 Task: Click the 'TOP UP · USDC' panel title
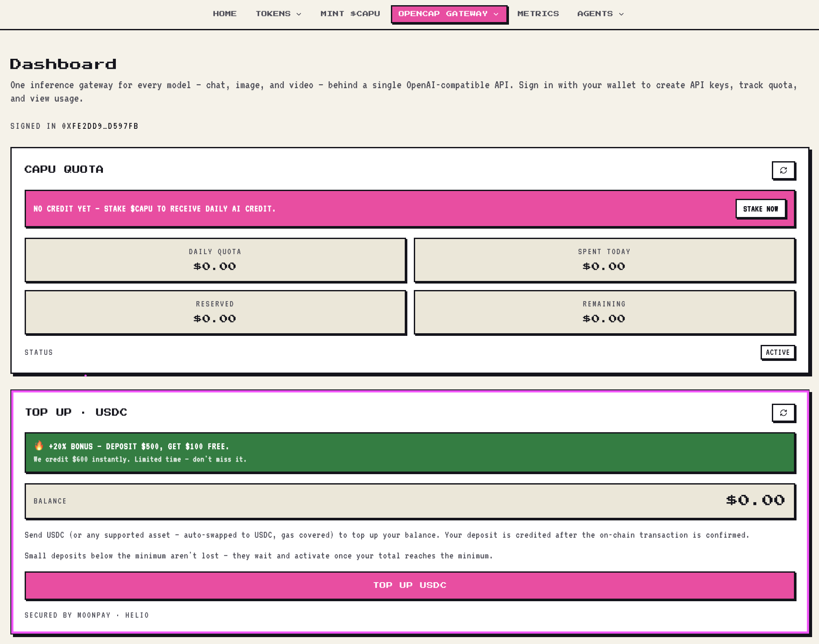click(76, 412)
